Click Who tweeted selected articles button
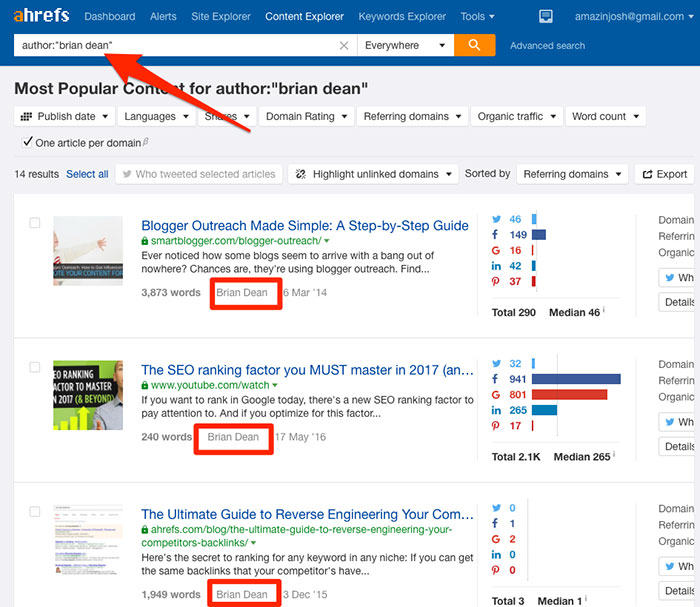 tap(199, 174)
